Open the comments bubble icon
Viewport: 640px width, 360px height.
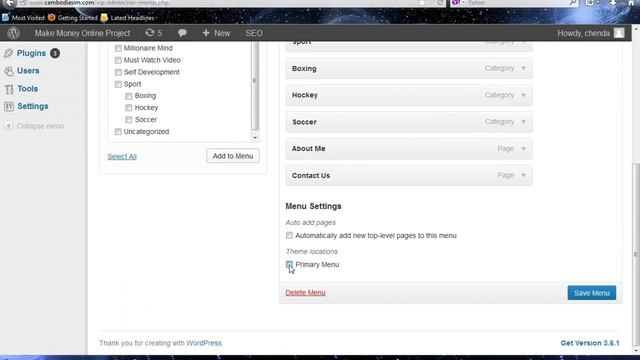click(x=182, y=33)
